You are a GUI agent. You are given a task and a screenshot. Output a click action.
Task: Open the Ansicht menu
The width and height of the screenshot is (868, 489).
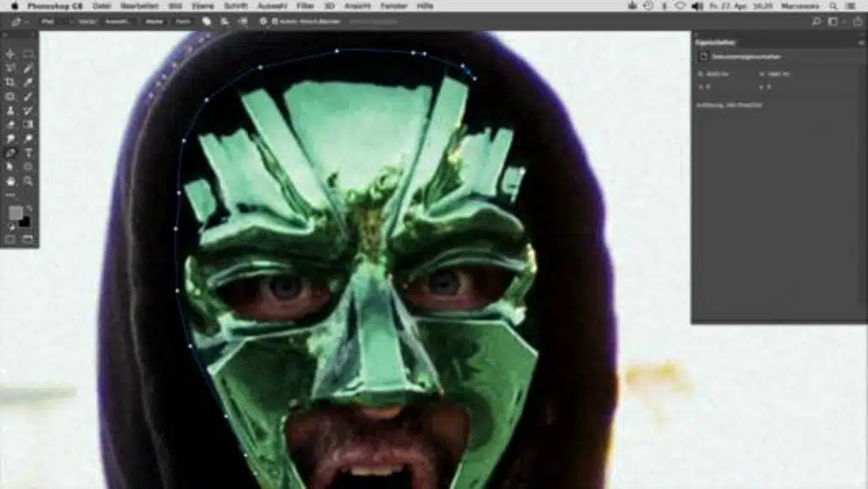pyautogui.click(x=357, y=6)
